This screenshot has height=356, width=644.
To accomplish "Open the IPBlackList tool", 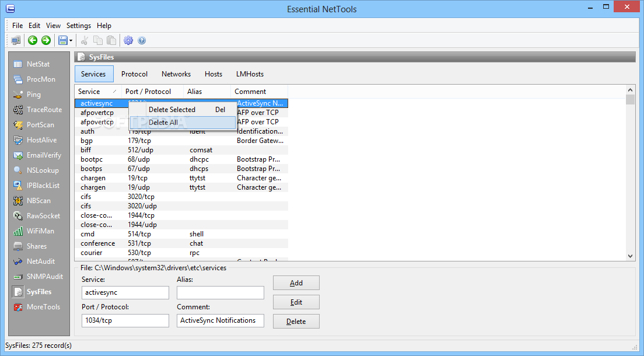I will pos(38,186).
